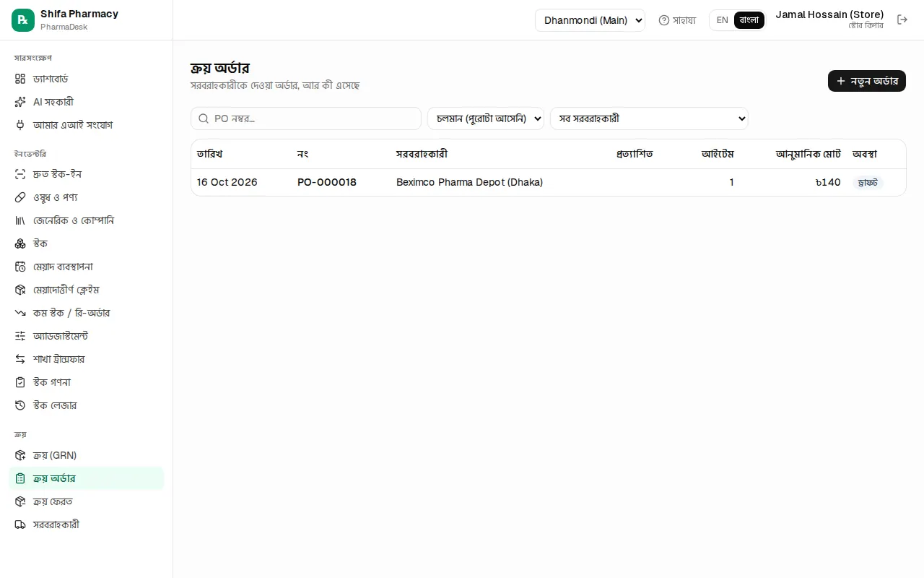Focus the PO নম্বর search field
The image size is (924, 578).
(306, 118)
